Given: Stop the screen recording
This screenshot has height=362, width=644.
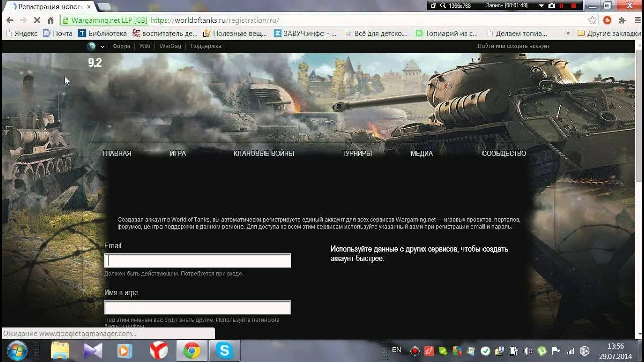Looking at the screenshot, I should [x=573, y=5].
